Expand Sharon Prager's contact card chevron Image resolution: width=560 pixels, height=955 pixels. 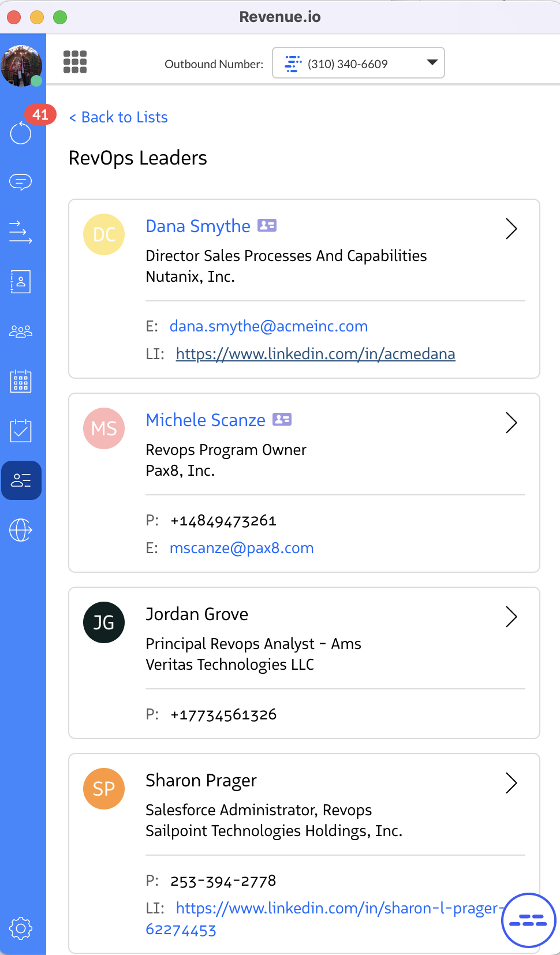(511, 783)
